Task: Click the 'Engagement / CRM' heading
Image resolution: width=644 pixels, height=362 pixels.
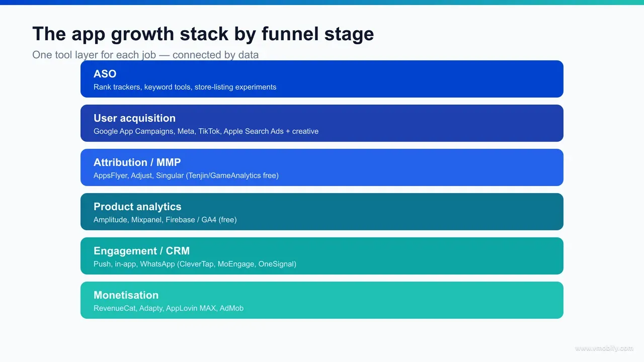Action: tap(141, 251)
